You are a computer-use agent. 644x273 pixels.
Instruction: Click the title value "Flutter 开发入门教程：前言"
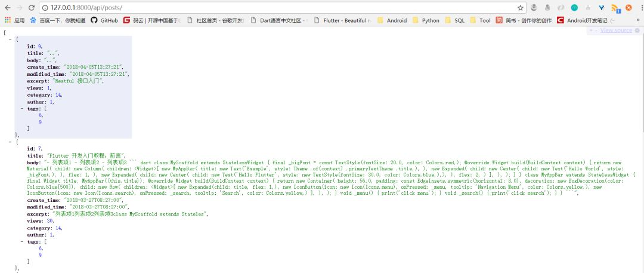[x=85, y=156]
